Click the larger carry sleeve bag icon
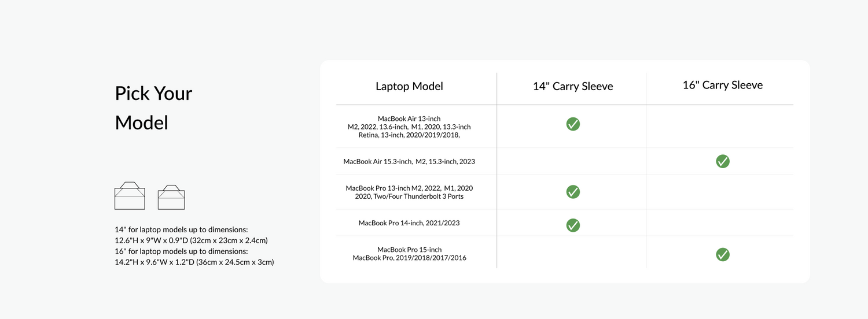 [x=130, y=195]
